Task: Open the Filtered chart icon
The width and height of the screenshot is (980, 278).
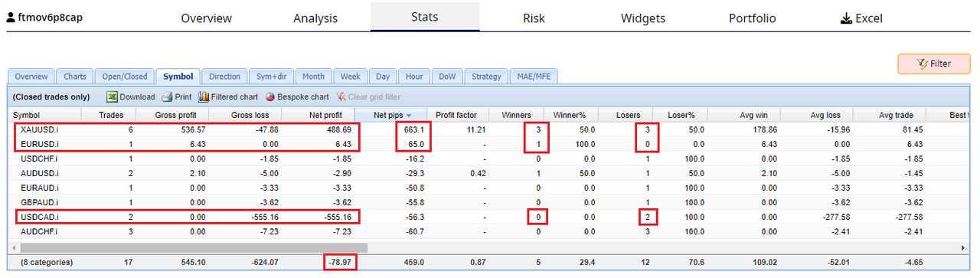Action: (204, 97)
